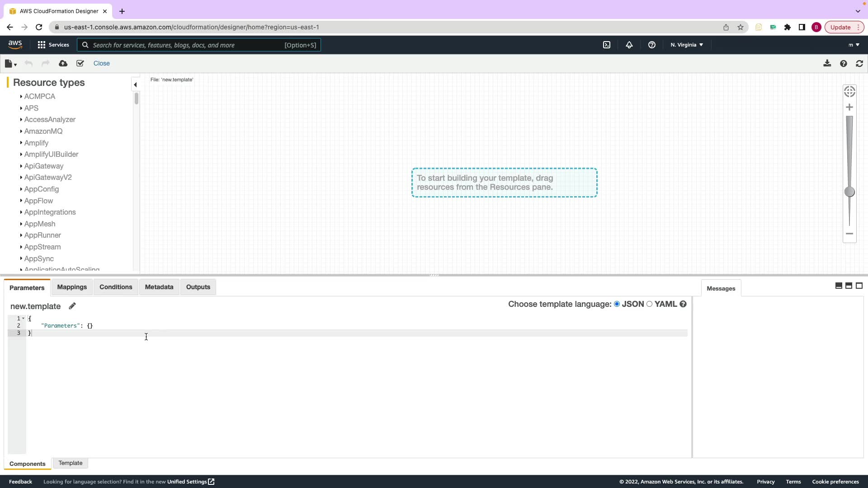The image size is (868, 488).
Task: Open the N. Virginia region dropdown
Action: [686, 45]
